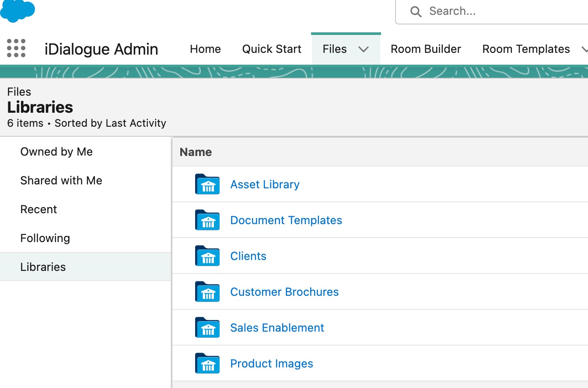The width and height of the screenshot is (588, 388).
Task: Open the Product Images library link
Action: (272, 364)
